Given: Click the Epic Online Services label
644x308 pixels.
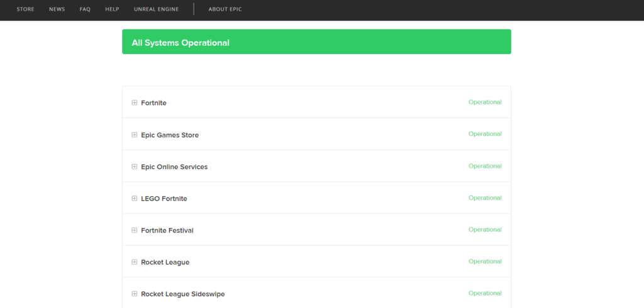Looking at the screenshot, I should (x=174, y=167).
